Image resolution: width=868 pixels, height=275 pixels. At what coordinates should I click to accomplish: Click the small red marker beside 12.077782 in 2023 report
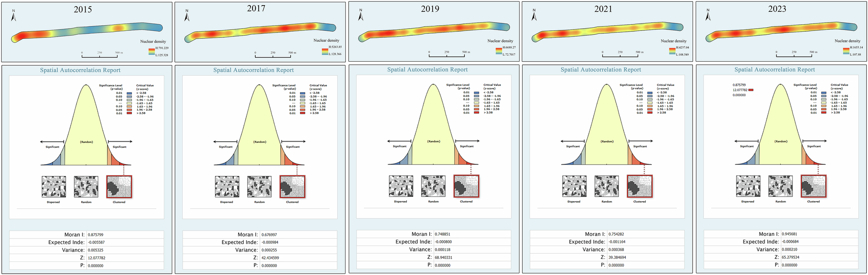[x=751, y=90]
